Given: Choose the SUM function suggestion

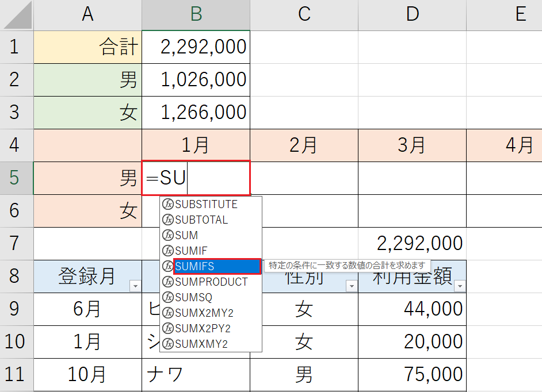Looking at the screenshot, I should [x=211, y=235].
